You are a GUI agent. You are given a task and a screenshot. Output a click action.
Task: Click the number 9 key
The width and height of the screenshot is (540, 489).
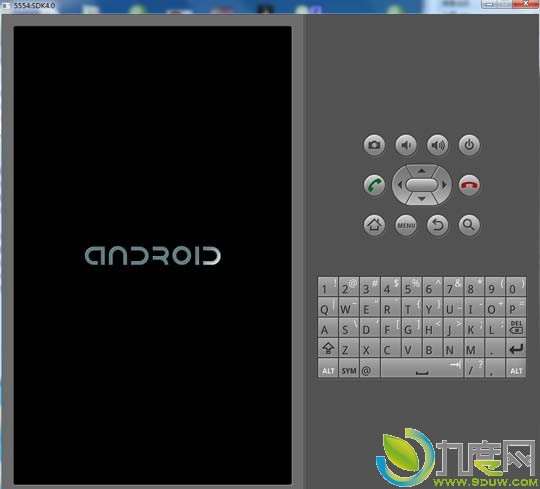click(495, 287)
